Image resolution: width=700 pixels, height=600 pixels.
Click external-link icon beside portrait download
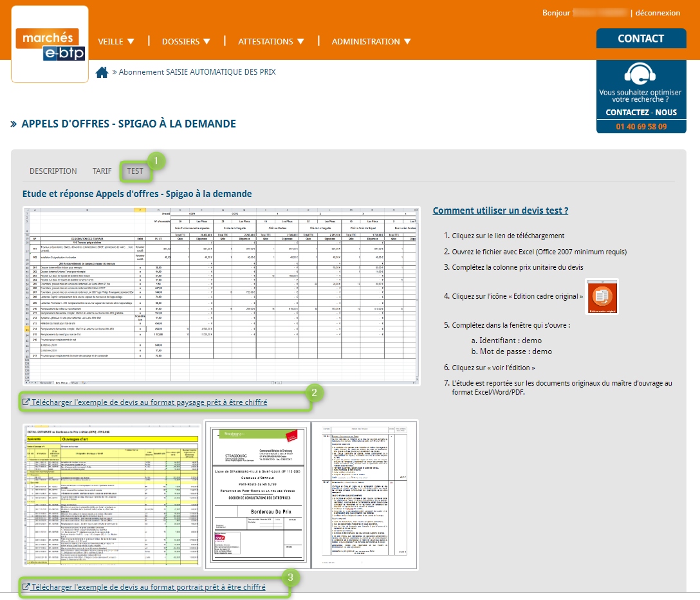click(26, 586)
